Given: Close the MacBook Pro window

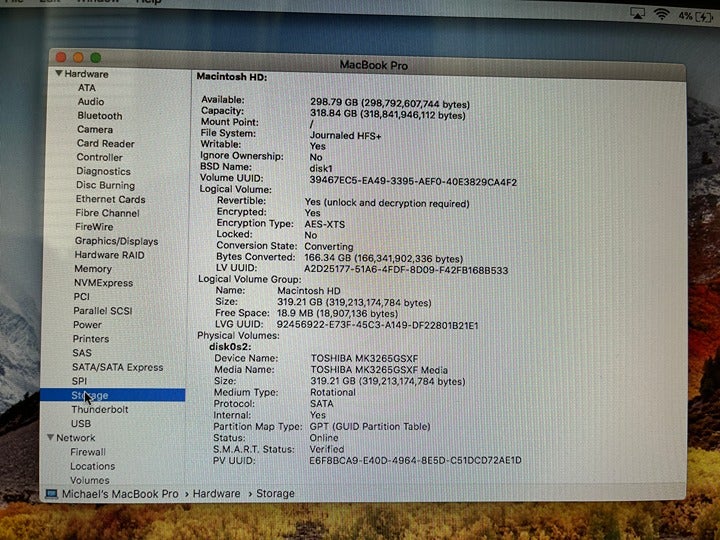Looking at the screenshot, I should tap(61, 57).
